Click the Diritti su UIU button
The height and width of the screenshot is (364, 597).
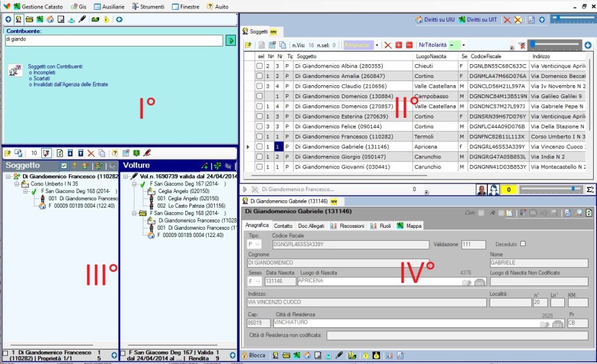click(x=437, y=20)
